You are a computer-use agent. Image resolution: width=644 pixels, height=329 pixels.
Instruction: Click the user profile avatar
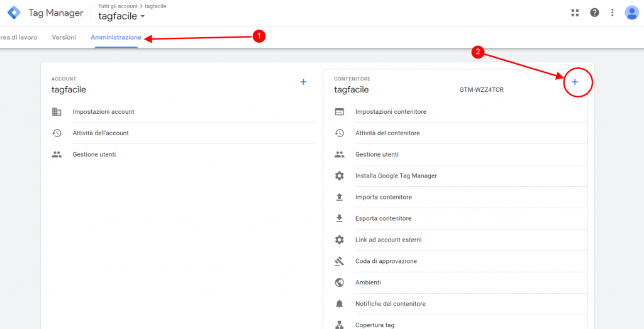tap(631, 13)
